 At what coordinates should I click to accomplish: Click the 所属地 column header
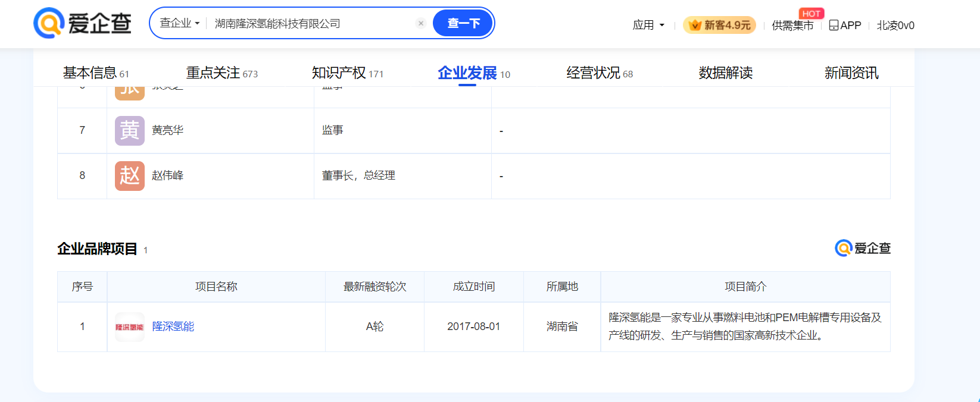(562, 287)
